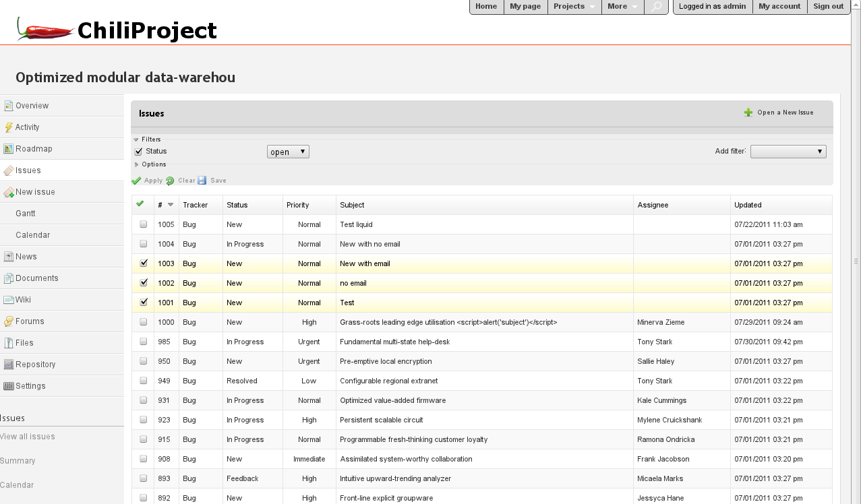Expand the Options section
This screenshot has width=861, height=504.
[150, 164]
